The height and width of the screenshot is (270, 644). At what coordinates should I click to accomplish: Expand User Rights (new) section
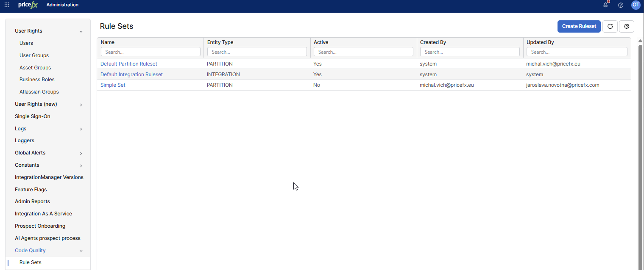click(x=81, y=105)
